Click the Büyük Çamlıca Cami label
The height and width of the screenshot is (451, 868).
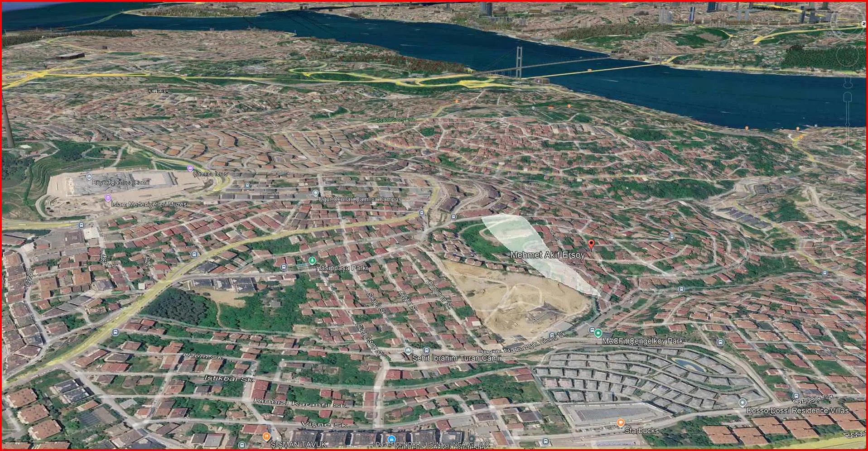pyautogui.click(x=121, y=182)
